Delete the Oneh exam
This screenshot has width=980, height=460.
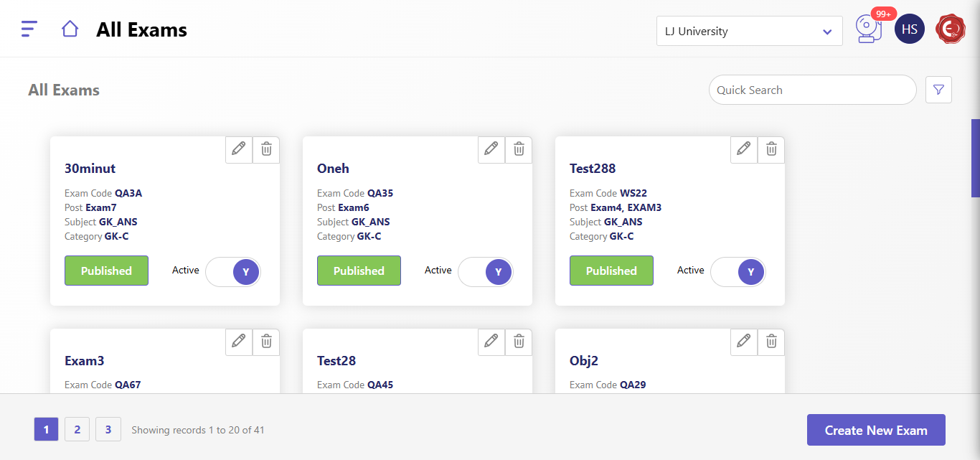pyautogui.click(x=519, y=149)
